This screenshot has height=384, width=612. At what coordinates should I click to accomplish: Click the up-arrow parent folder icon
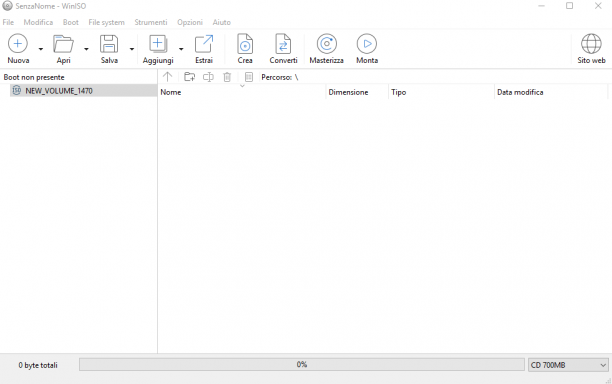click(167, 77)
